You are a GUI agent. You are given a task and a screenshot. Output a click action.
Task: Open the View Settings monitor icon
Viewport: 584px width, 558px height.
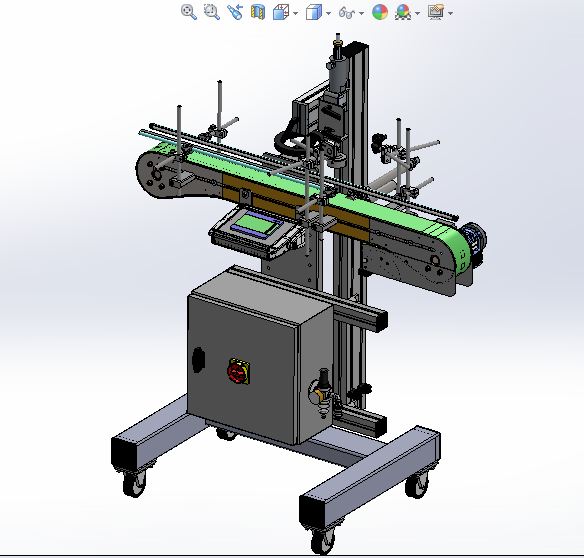(x=436, y=12)
